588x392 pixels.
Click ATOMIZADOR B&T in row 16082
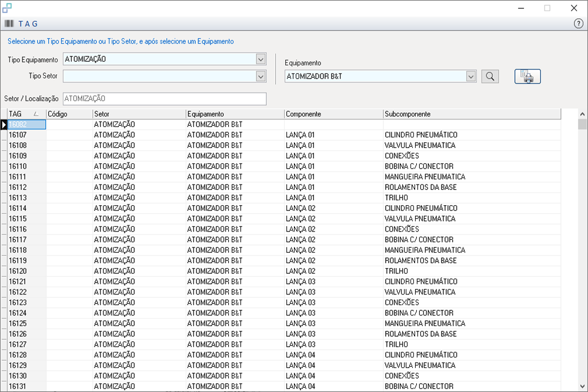click(x=215, y=125)
